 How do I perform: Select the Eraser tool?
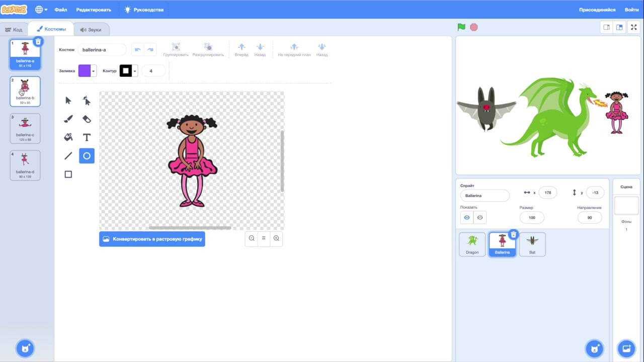coord(87,119)
